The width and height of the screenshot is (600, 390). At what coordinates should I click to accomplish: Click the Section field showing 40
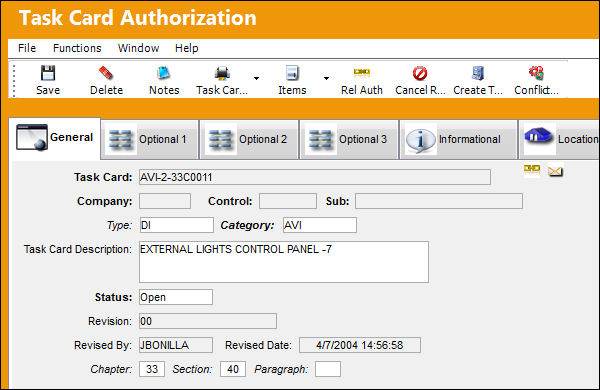(233, 369)
